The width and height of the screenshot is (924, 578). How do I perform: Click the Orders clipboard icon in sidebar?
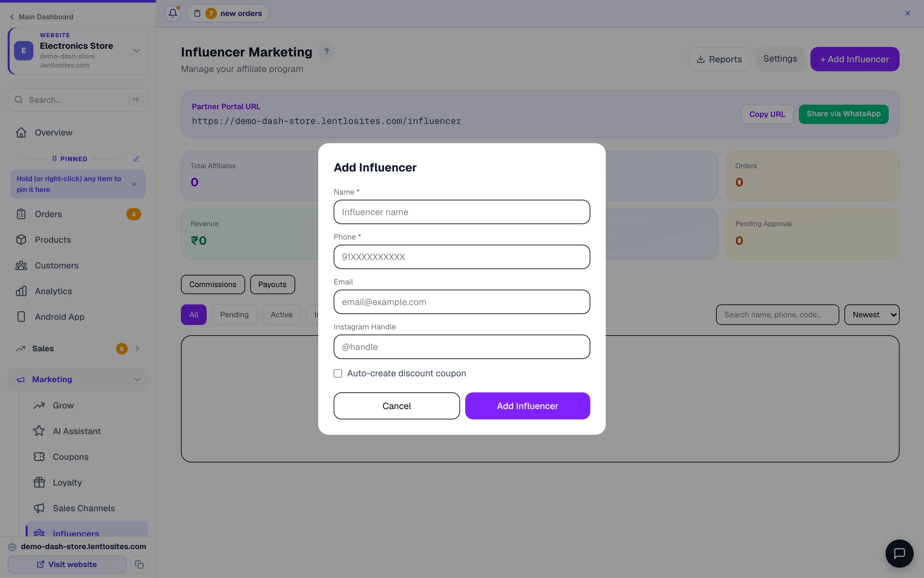(x=21, y=214)
